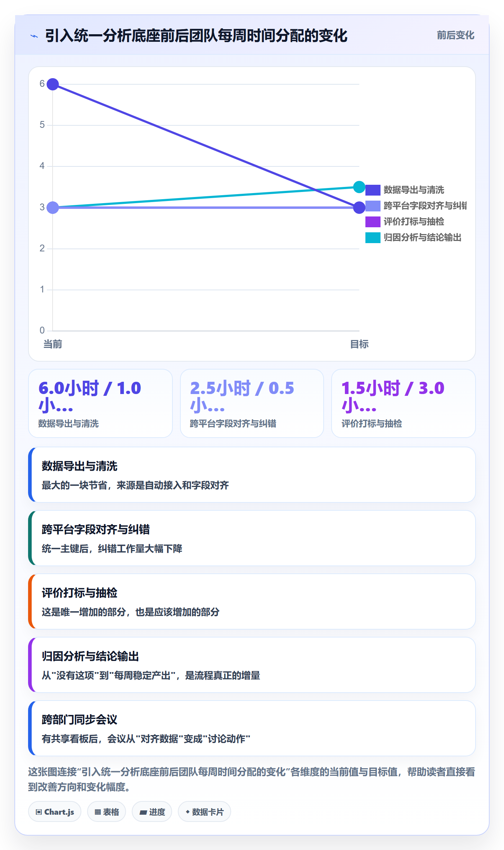This screenshot has height=850, width=504.
Task: Select the title "引入统一分析底座前后团队每周时间分配的变化"
Action: 196,36
